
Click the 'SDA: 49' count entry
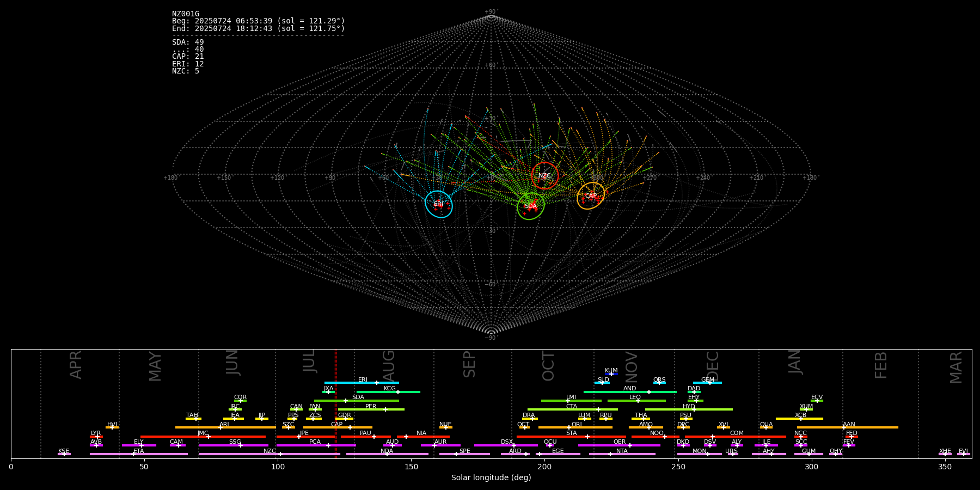188,42
